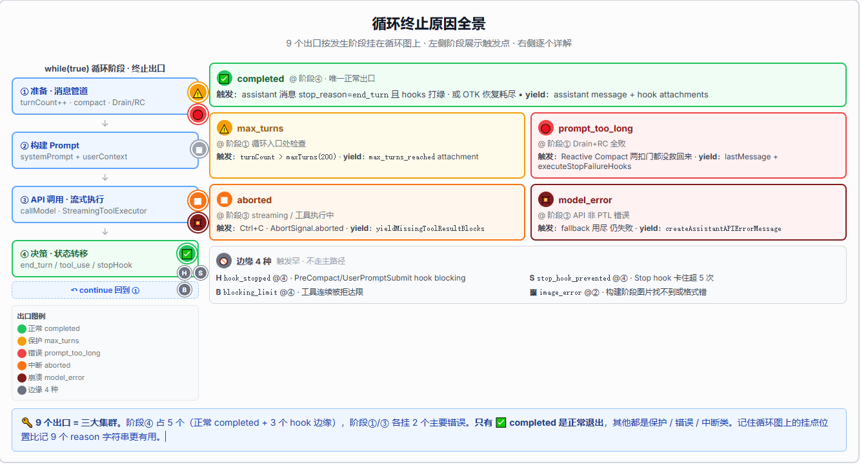Click the @ 阶段① Drain+RC 全败 label
The image size is (868, 467).
point(583,144)
